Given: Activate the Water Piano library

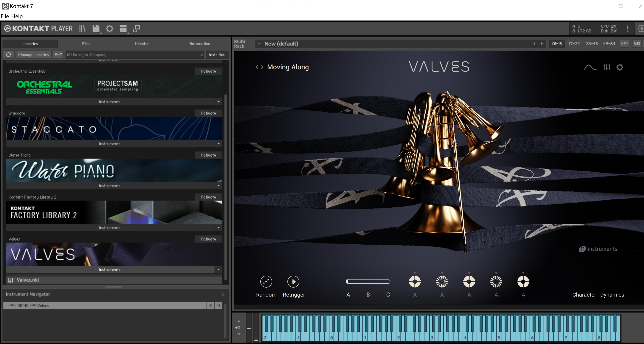Looking at the screenshot, I should [x=208, y=155].
